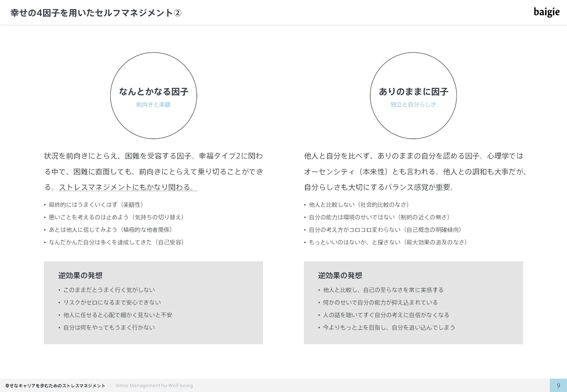Click the underlined text ストレスマネジメントにもかなり関わる。

[x=128, y=187]
